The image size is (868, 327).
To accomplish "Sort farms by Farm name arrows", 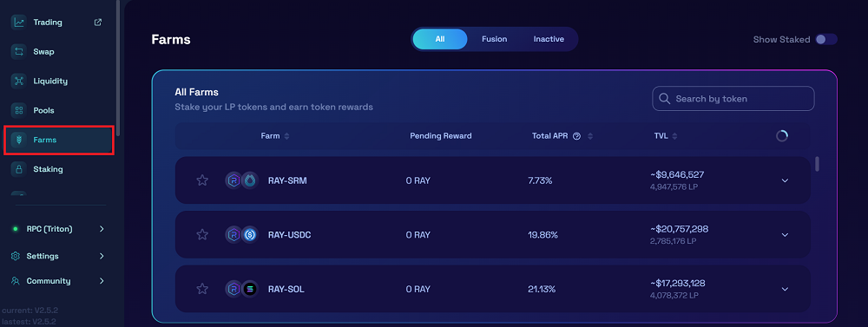I will point(286,136).
